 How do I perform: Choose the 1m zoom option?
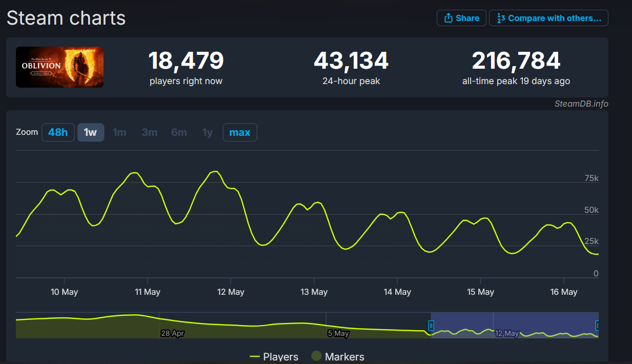click(119, 132)
